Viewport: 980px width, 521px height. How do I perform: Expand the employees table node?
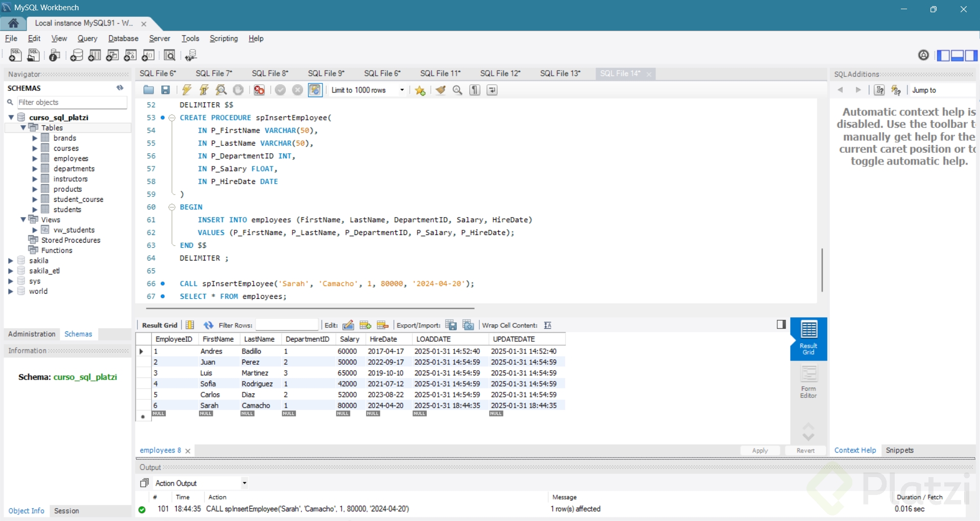35,159
